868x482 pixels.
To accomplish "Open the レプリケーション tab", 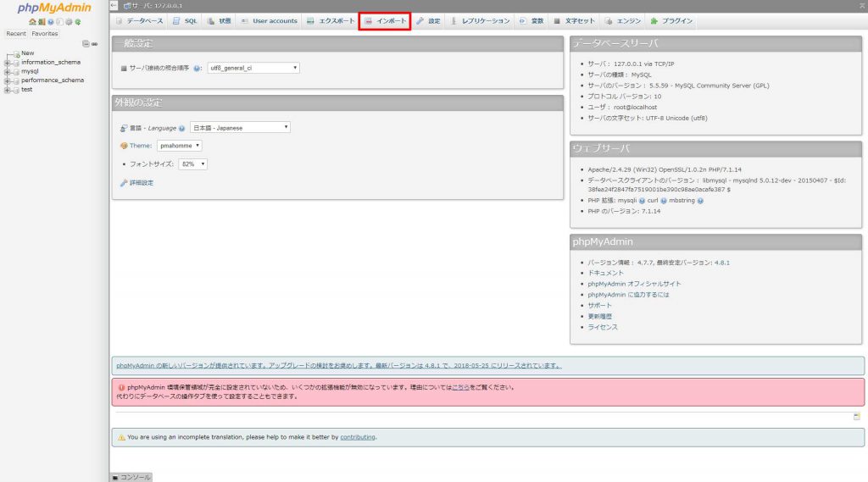I will click(480, 21).
